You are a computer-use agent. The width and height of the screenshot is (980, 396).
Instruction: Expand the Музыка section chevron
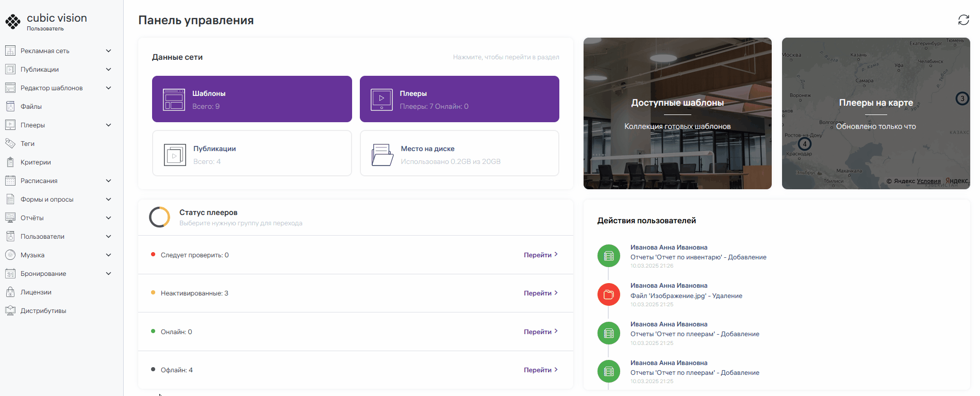click(x=108, y=255)
